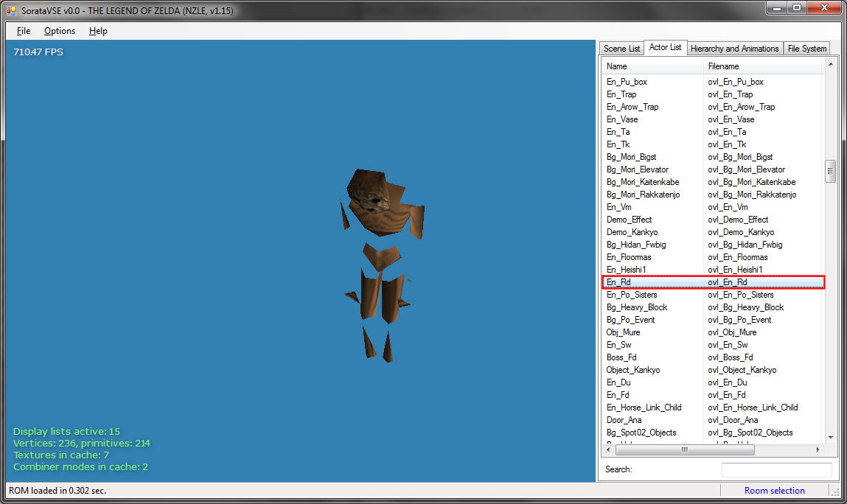847x504 pixels.
Task: Select the Demo_Effect actor row
Action: point(713,220)
